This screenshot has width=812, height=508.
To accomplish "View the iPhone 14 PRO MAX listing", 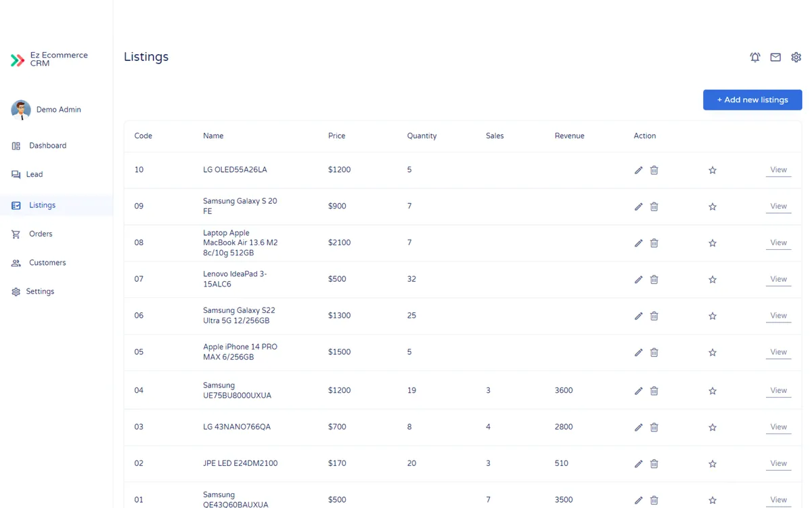I will coord(778,353).
